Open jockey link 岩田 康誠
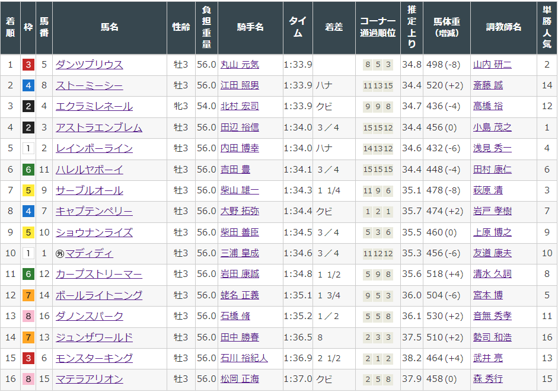Viewport: 558px width, 392px height. pyautogui.click(x=240, y=274)
